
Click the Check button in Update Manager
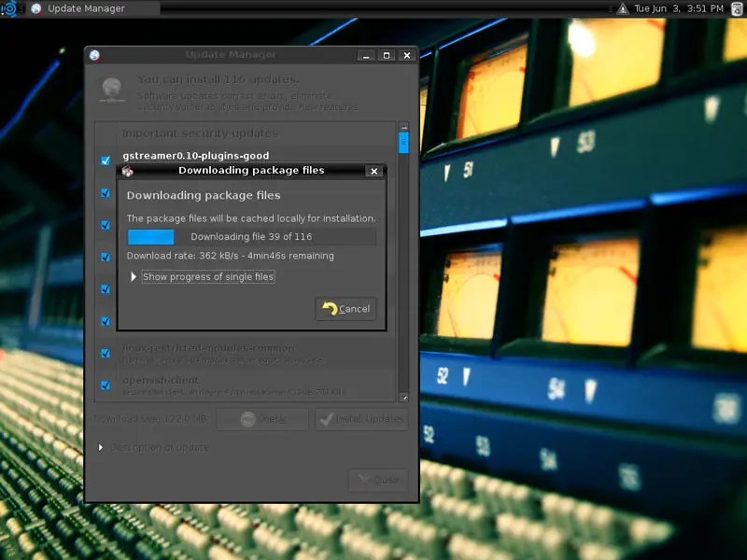262,419
